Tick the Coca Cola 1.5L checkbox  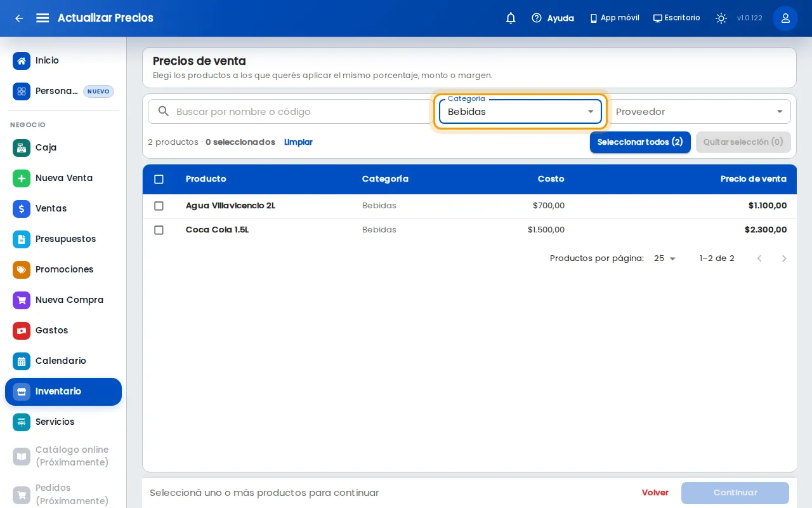pos(159,230)
